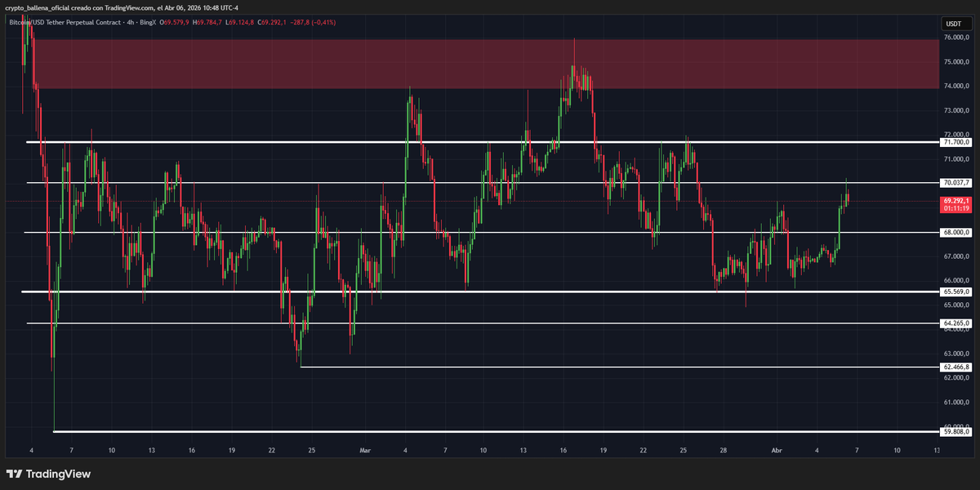
Task: Click the 66.000,0 price axis tick
Action: pyautogui.click(x=955, y=281)
